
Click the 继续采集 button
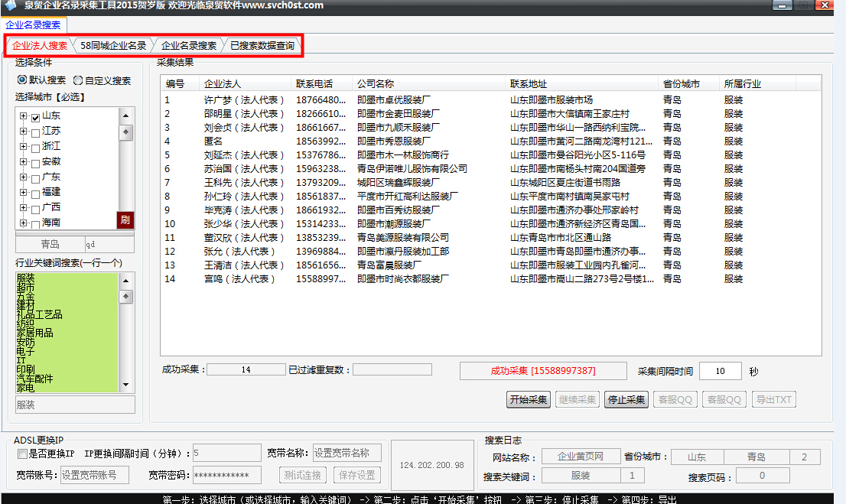pos(578,400)
